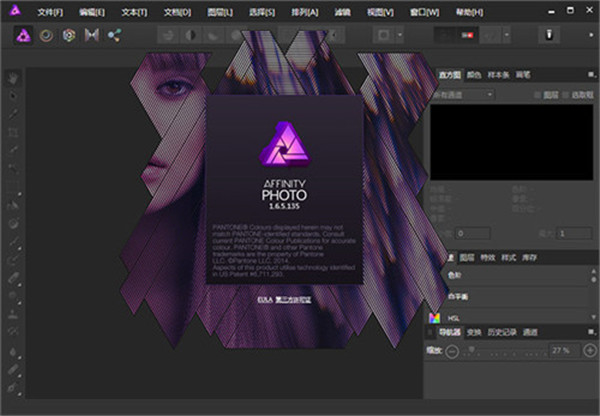The image size is (600, 416).
Task: Select the Crop tool
Action: (x=13, y=132)
